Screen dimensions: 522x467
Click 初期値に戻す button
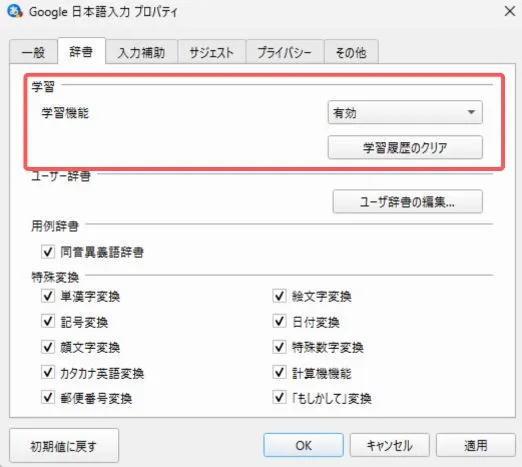coord(64,446)
